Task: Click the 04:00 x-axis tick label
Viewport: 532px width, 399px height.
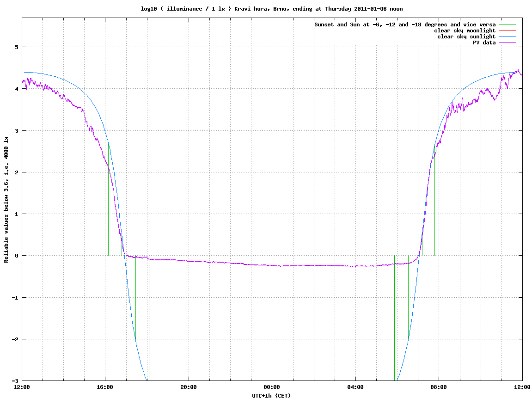Action: click(x=355, y=387)
